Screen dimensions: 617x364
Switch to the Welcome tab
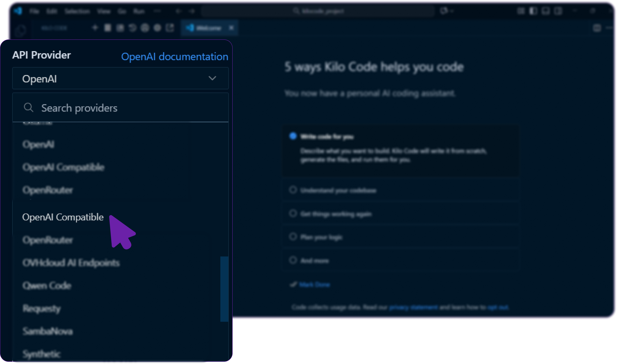click(209, 28)
